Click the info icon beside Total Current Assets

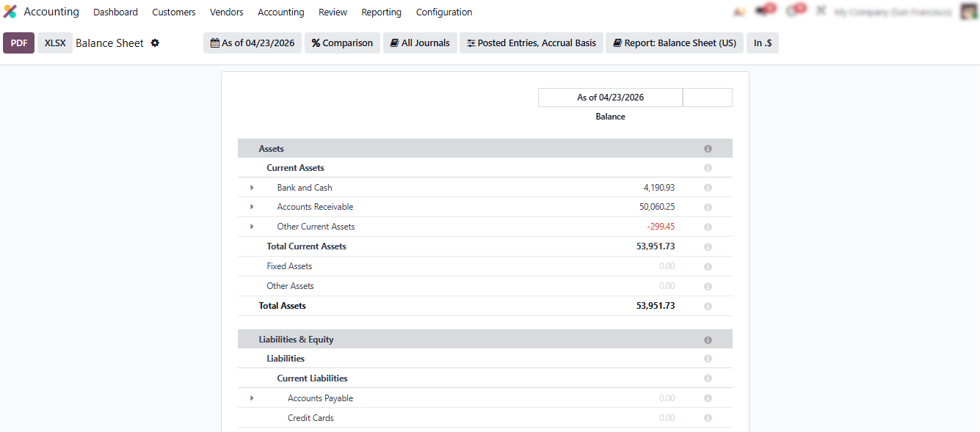pos(708,247)
